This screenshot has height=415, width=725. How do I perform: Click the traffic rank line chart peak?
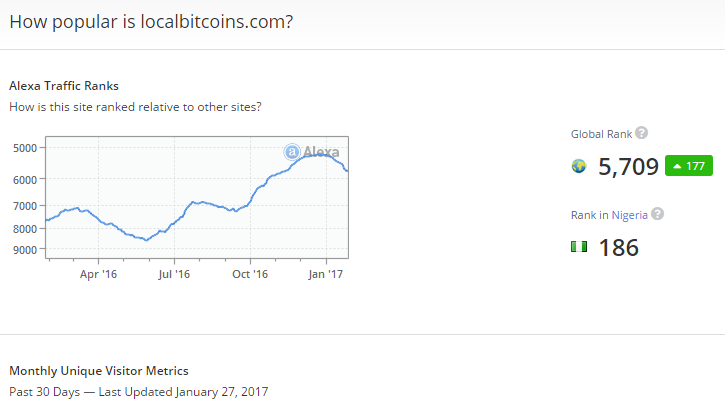tap(318, 155)
